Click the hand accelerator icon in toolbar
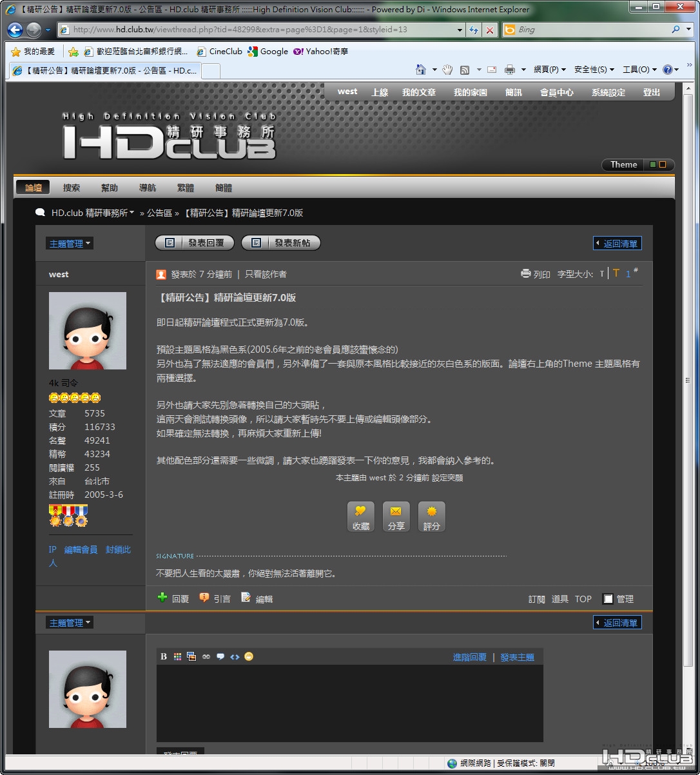The height and width of the screenshot is (775, 700). (x=447, y=70)
